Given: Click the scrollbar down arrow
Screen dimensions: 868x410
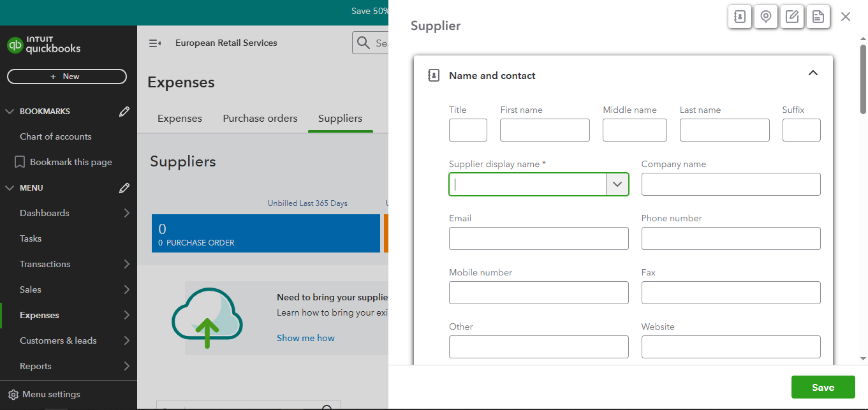Looking at the screenshot, I should point(863,359).
